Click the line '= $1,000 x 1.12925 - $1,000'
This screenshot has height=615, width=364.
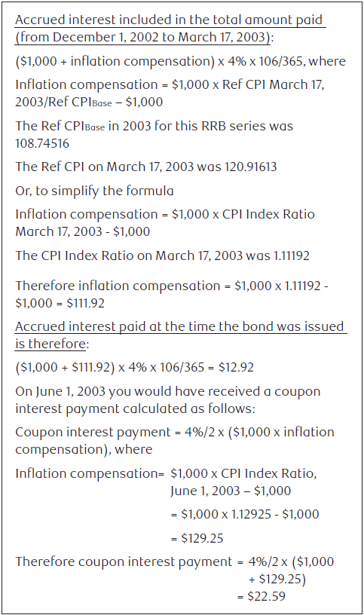click(245, 514)
